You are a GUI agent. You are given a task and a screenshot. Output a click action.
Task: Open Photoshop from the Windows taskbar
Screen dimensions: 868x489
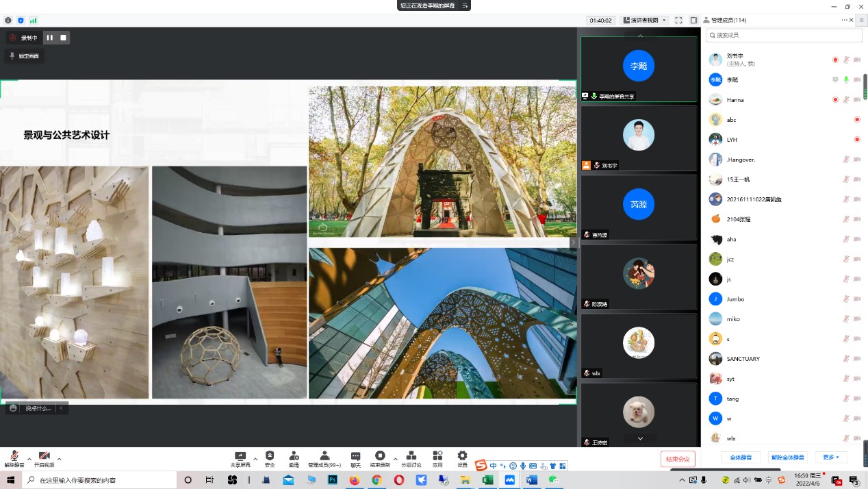click(x=333, y=480)
